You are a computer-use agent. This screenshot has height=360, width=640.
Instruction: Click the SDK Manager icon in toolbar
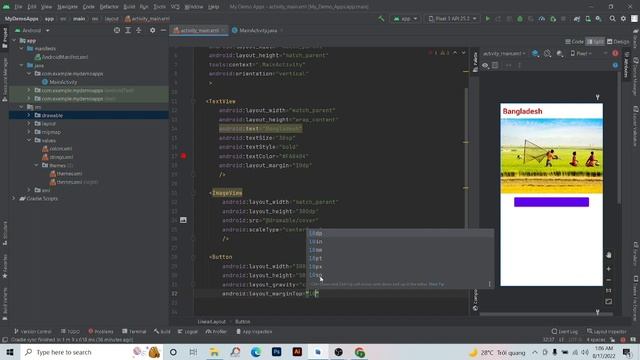(598, 19)
